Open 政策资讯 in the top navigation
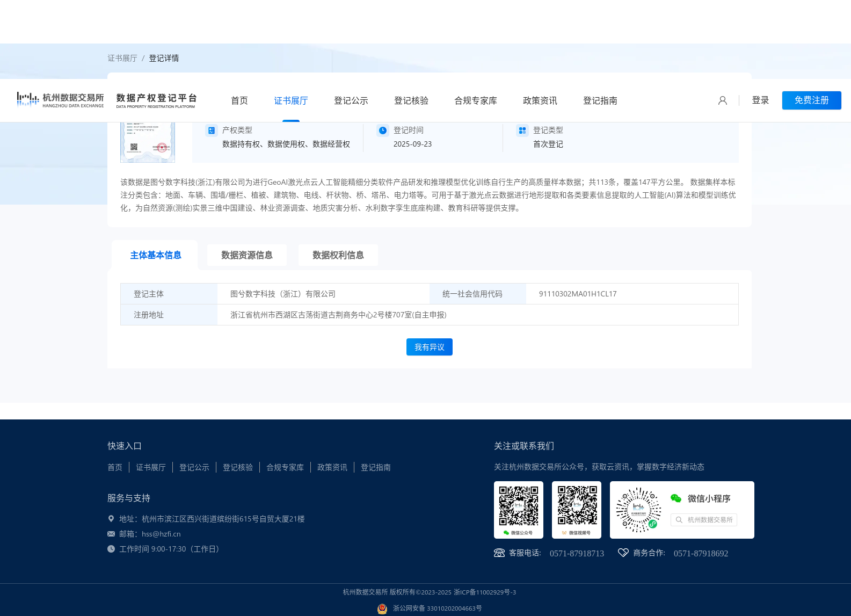The width and height of the screenshot is (851, 616). tap(540, 100)
